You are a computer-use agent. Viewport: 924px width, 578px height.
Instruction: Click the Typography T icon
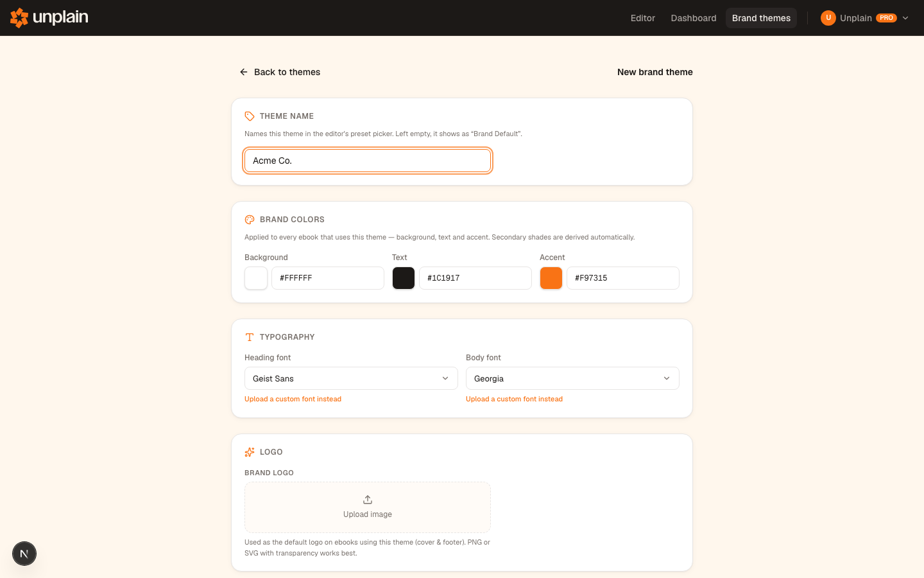[250, 337]
